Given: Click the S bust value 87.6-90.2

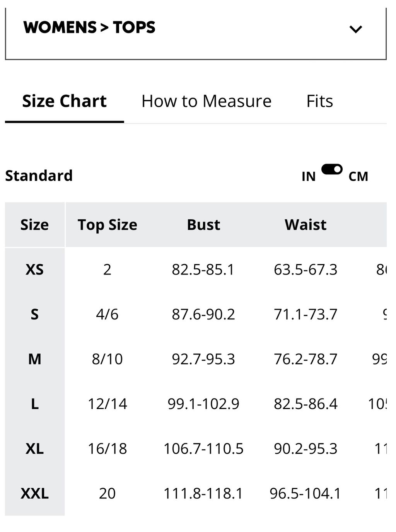Looking at the screenshot, I should [x=203, y=314].
